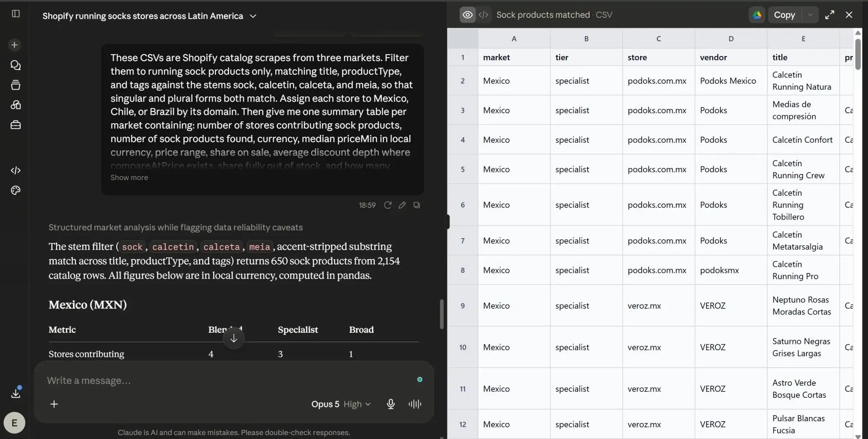Click the 'Saturno Negras Grises Largas' cell

click(803, 347)
